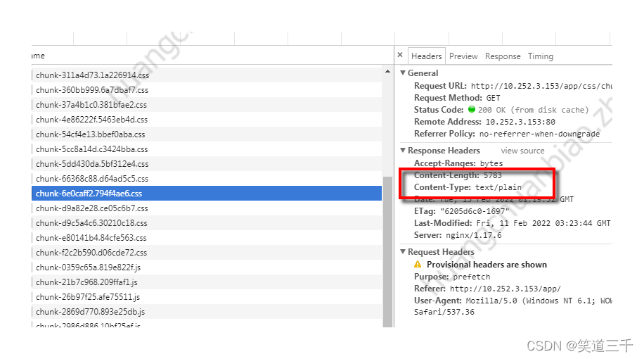The height and width of the screenshot is (359, 644).
Task: Select chunk-d9c5a4c6.30210c18.css
Action: tap(207, 223)
